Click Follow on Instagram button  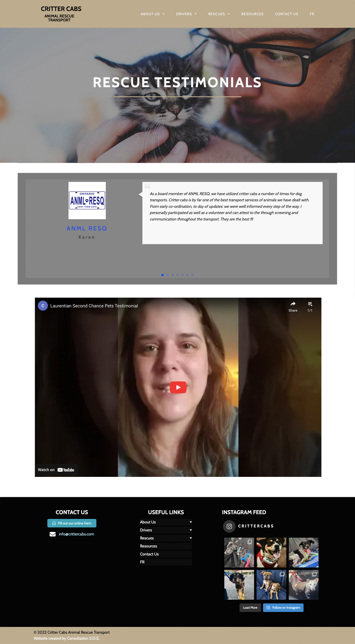point(283,608)
